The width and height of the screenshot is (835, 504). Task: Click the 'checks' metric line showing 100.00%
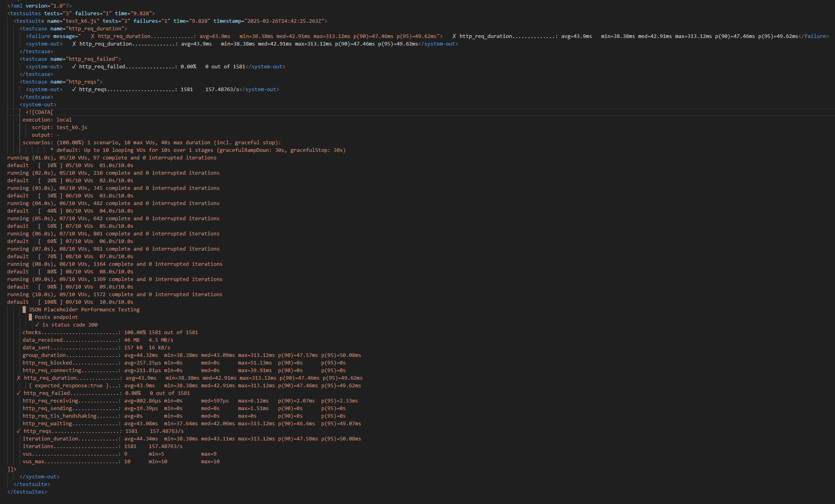[110, 332]
